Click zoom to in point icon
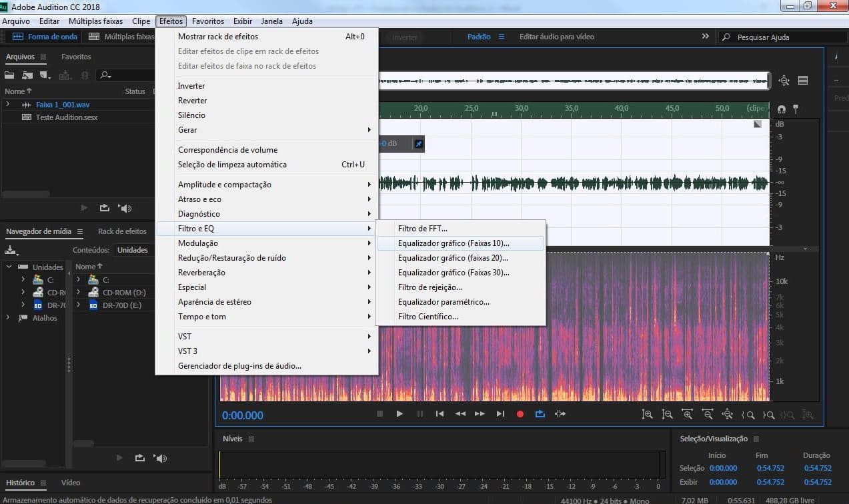Screen dimensions: 849x504 [x=748, y=414]
